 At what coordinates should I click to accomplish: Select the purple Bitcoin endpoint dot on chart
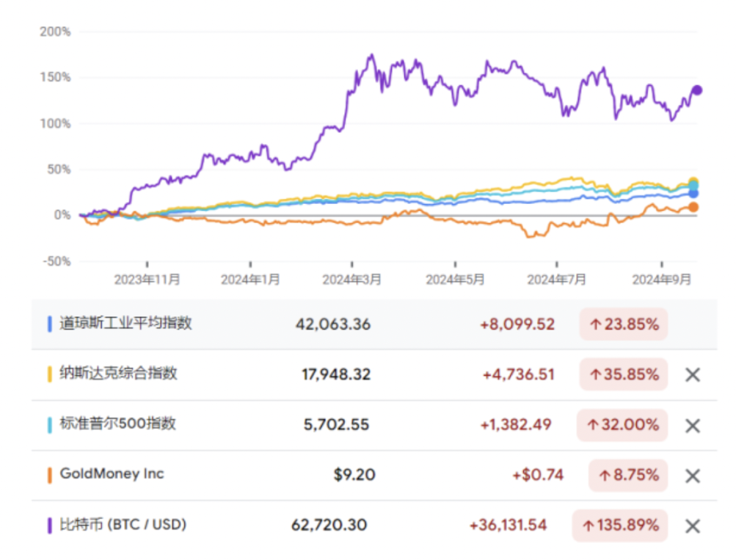point(697,90)
